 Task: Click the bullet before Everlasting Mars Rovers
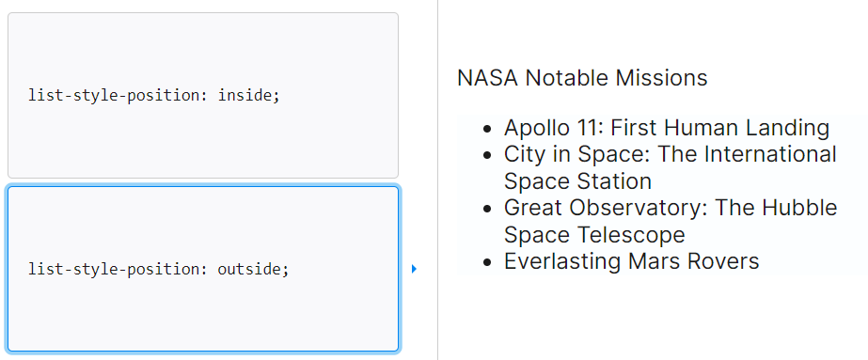click(x=487, y=262)
